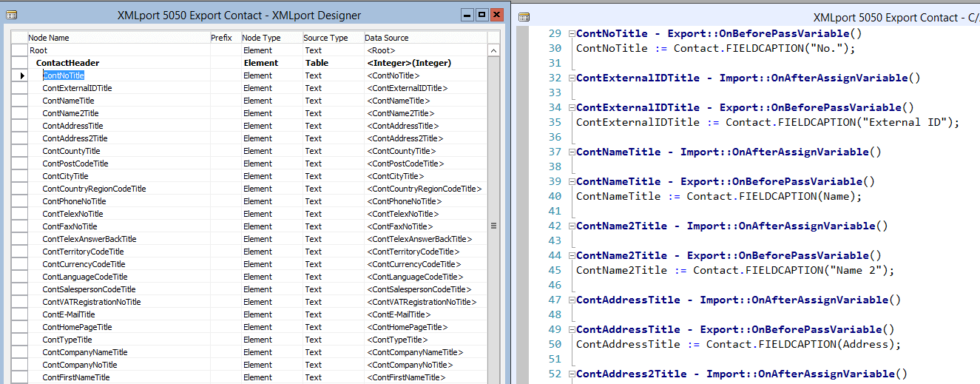Collapse ContName2Title Import OnAfterAssignVariable trigger
Image resolution: width=980 pixels, height=384 pixels.
tap(571, 226)
